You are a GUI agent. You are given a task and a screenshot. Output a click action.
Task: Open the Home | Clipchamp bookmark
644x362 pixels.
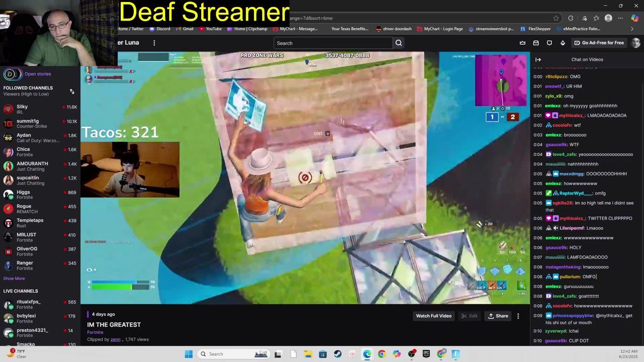247,29
